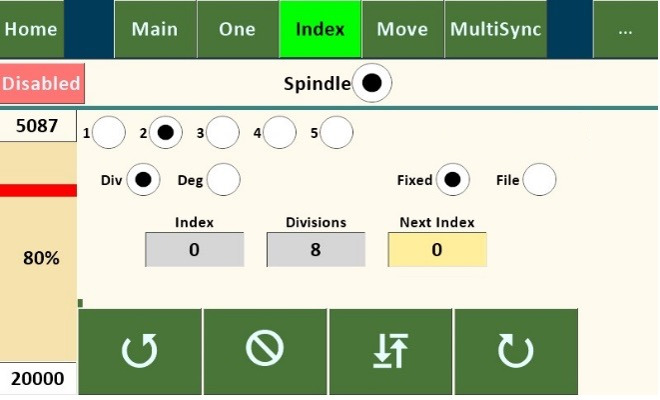
Task: Switch to the MultiSync tab
Action: click(x=496, y=29)
